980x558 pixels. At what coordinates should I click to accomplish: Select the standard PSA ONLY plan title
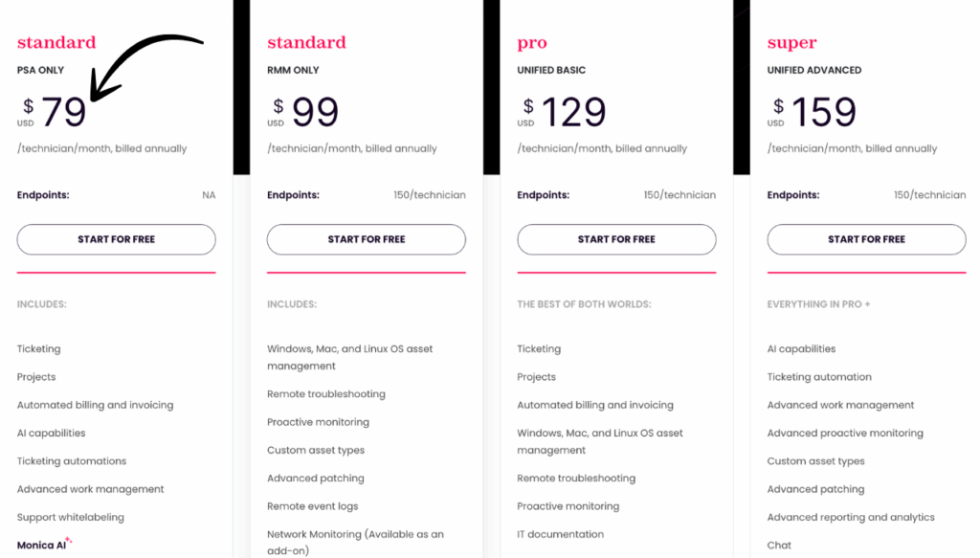coord(56,42)
